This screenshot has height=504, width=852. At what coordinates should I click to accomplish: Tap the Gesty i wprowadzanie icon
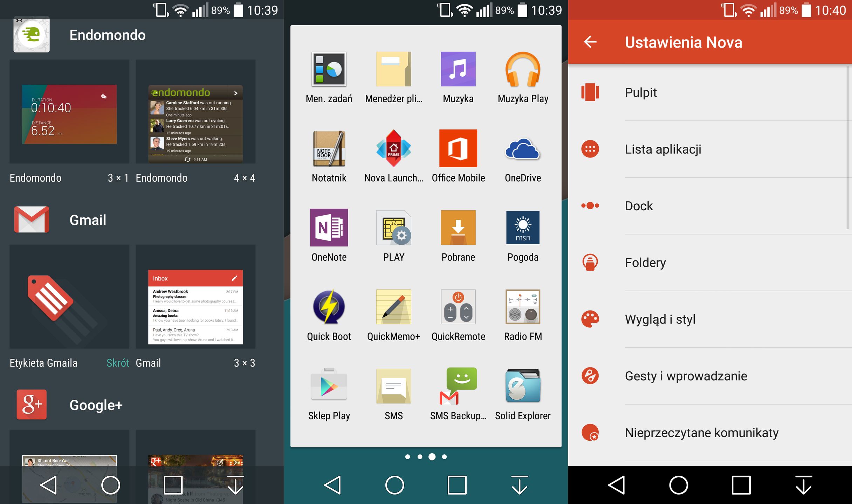point(590,376)
